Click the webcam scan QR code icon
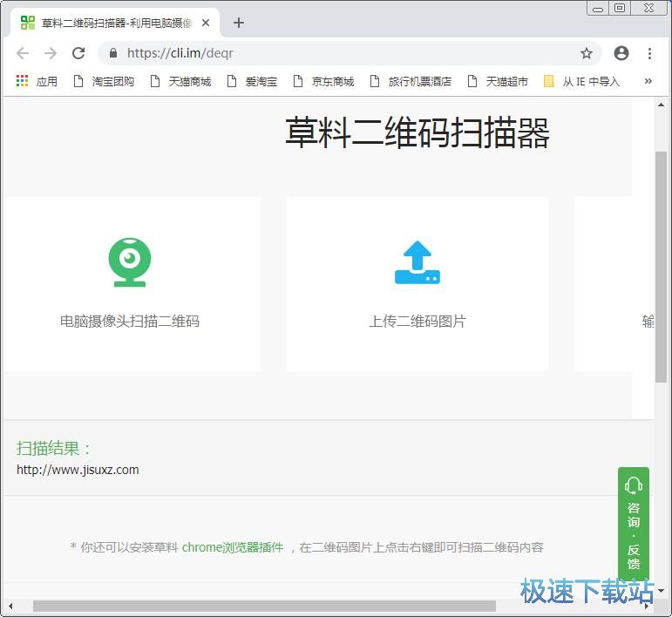This screenshot has width=672, height=617. pyautogui.click(x=130, y=262)
